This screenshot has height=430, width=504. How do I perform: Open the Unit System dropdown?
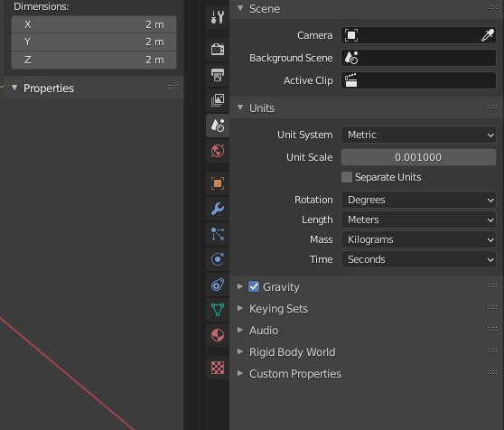(418, 135)
